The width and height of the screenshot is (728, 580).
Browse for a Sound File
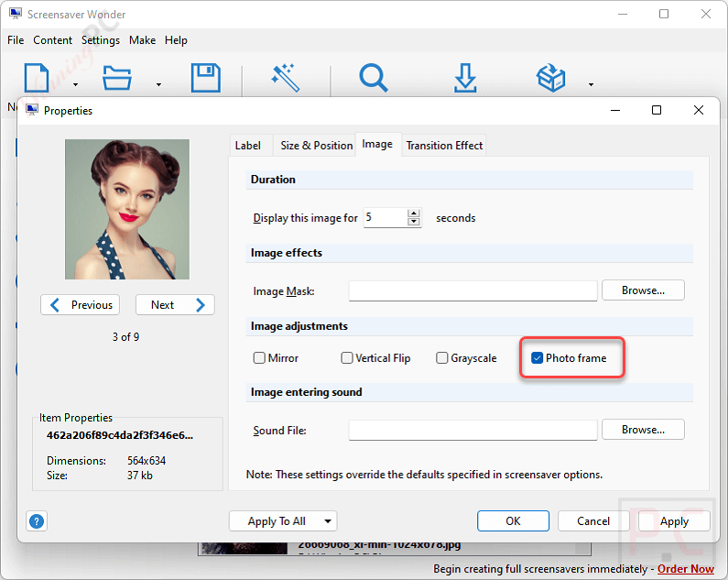[643, 430]
